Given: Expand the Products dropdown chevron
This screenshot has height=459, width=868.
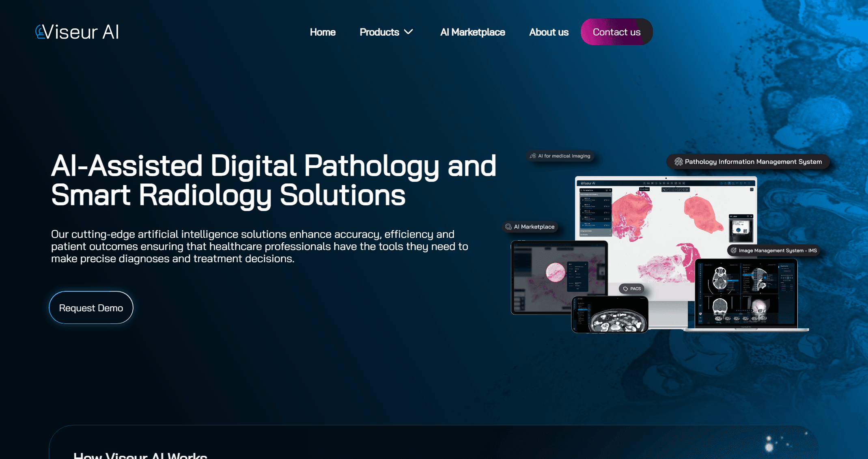Looking at the screenshot, I should click(409, 32).
